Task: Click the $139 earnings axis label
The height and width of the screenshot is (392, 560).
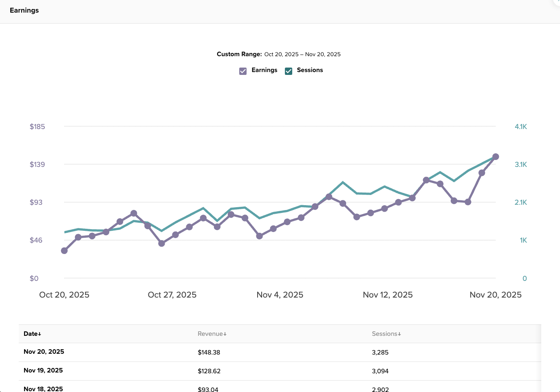Action: point(37,164)
